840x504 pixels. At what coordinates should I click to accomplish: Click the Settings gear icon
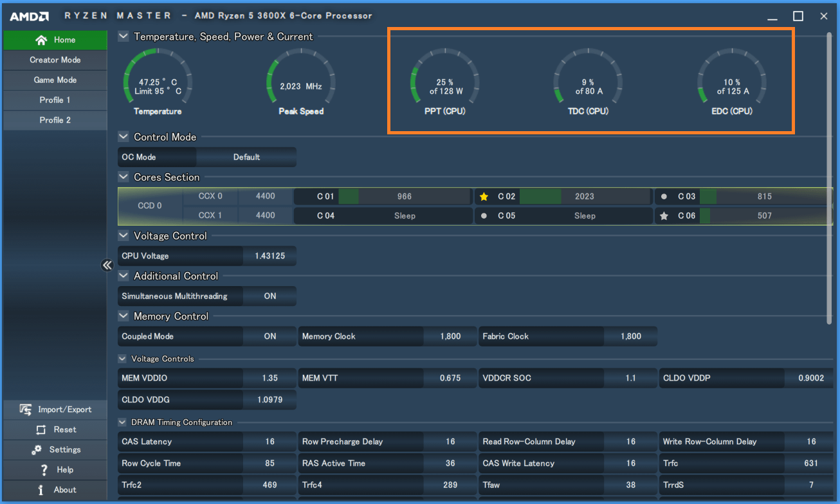pos(37,449)
